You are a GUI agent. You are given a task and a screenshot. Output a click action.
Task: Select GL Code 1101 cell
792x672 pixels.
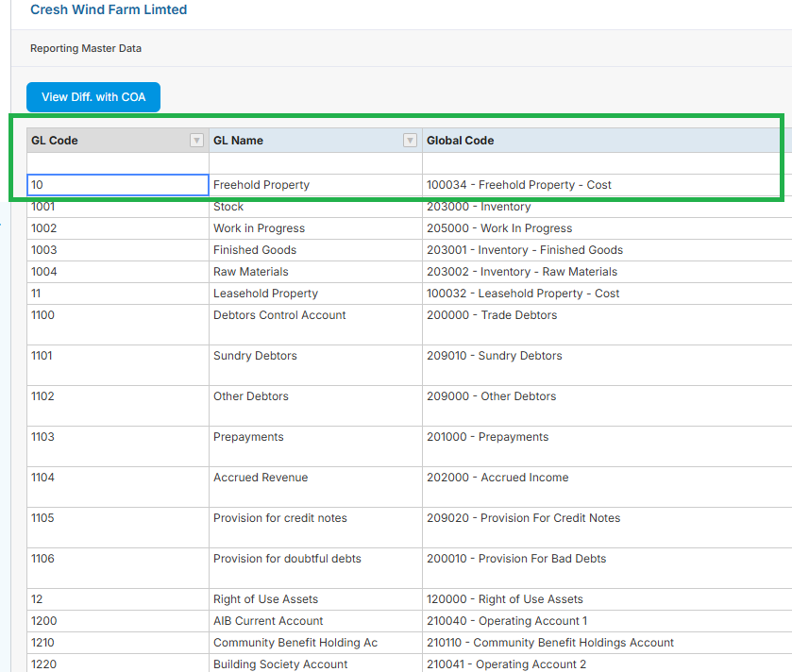(118, 365)
